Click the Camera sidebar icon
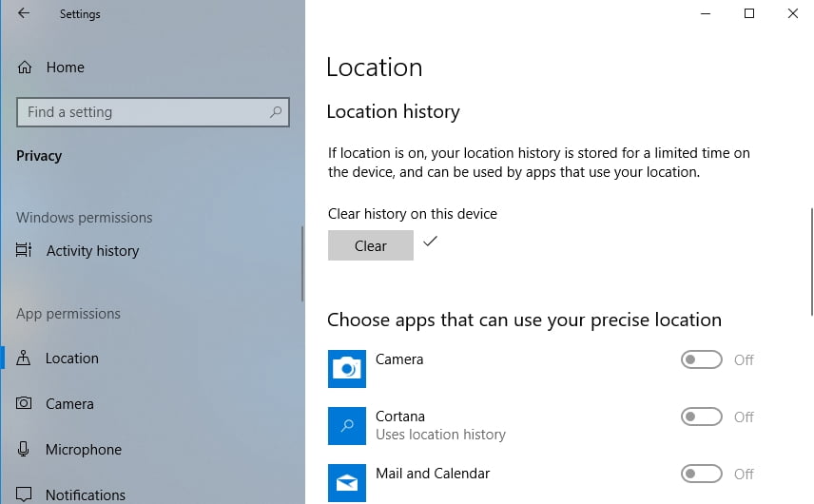The height and width of the screenshot is (504, 814). coord(24,403)
